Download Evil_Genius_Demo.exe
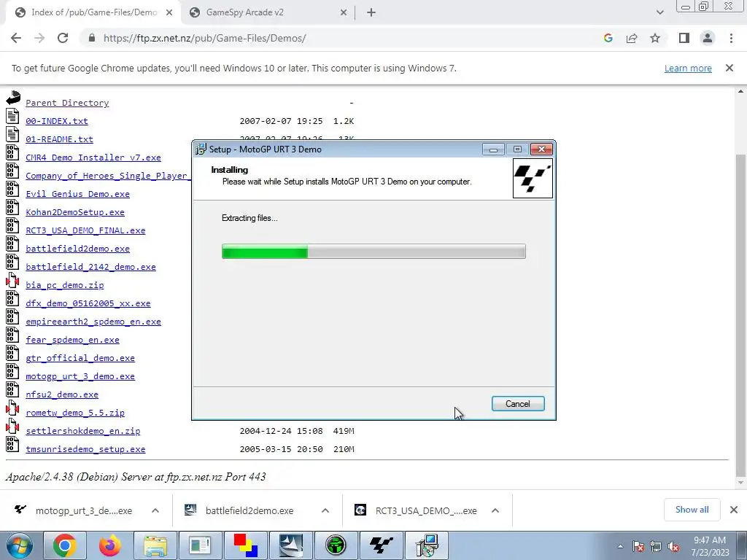Viewport: 747px width, 560px height. (x=77, y=194)
